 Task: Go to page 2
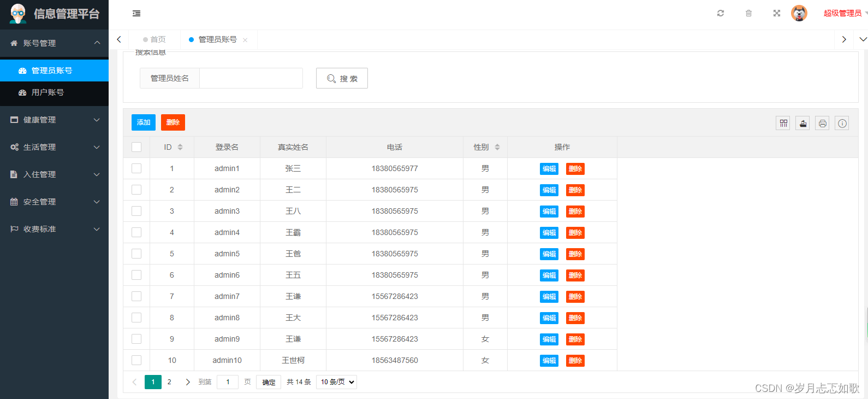click(169, 382)
